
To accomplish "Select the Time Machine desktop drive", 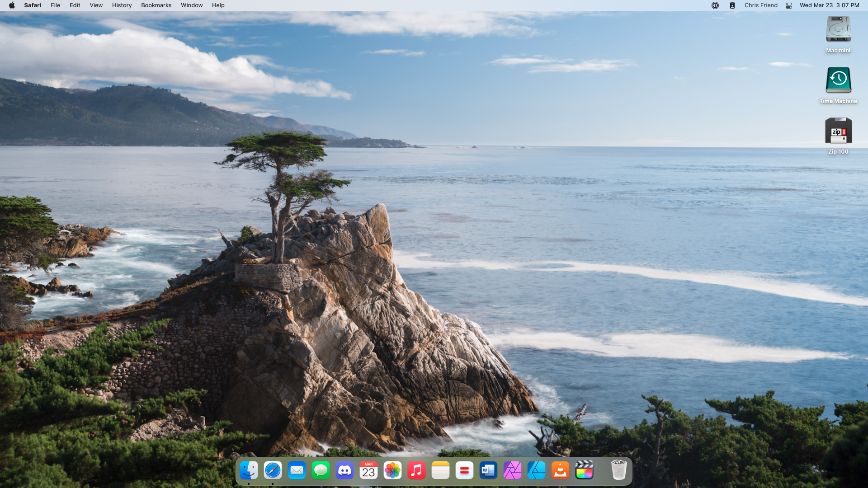I will (838, 80).
